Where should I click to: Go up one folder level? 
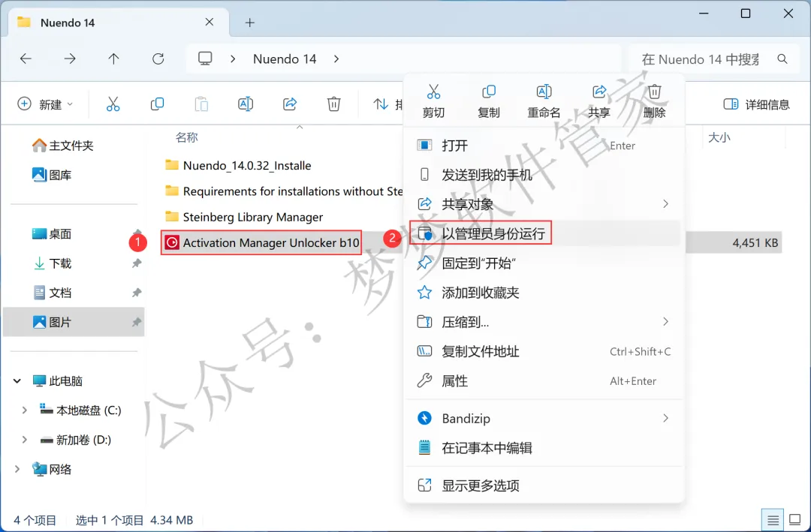pyautogui.click(x=113, y=59)
